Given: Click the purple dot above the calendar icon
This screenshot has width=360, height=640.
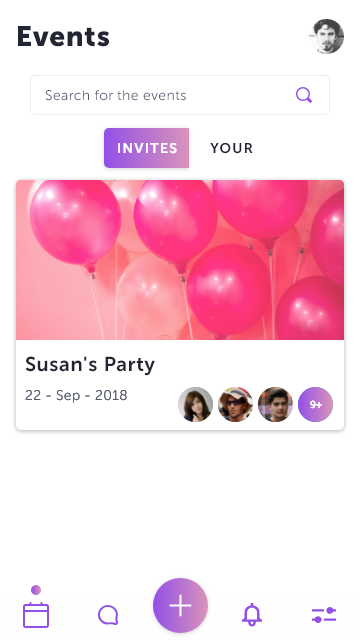Looking at the screenshot, I should click(x=36, y=590).
